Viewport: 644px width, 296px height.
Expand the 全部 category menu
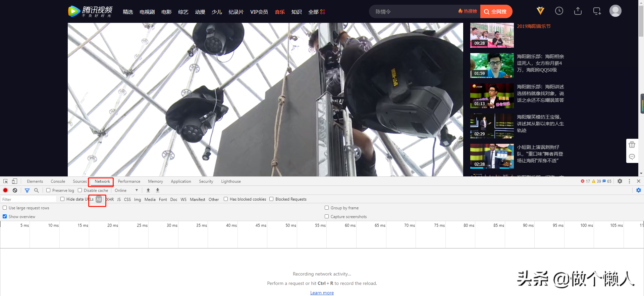click(x=316, y=12)
